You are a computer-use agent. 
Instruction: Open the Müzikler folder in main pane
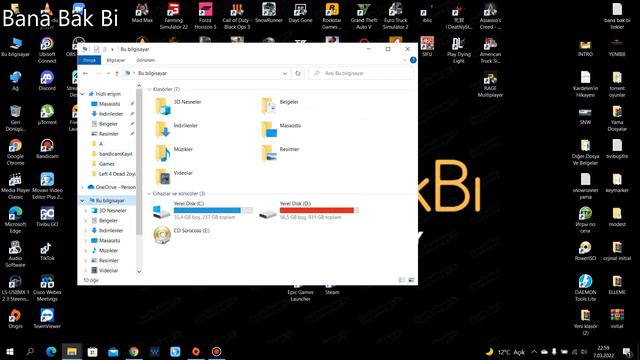[162, 153]
